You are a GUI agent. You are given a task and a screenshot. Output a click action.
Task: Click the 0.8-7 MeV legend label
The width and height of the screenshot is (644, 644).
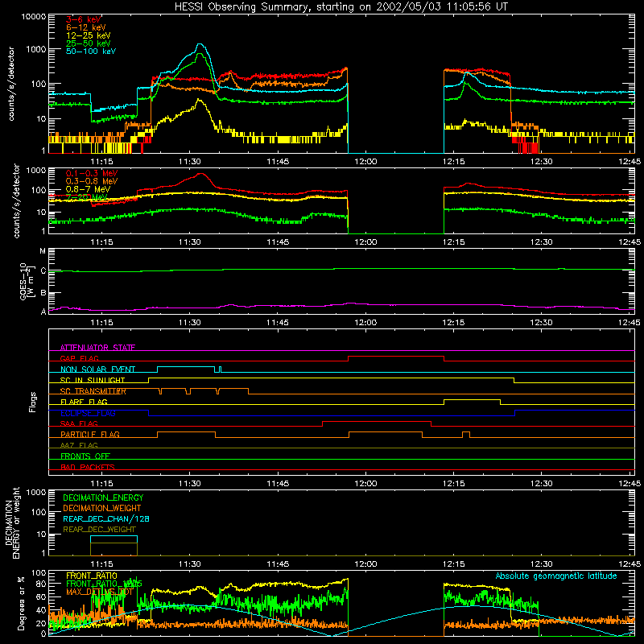point(88,189)
